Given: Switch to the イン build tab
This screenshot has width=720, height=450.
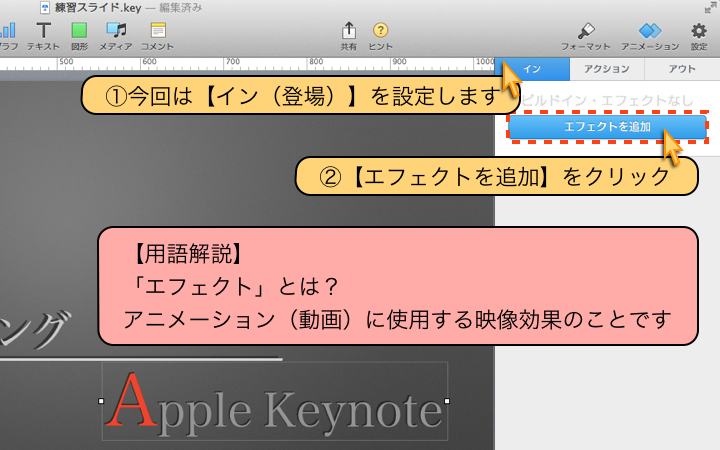Looking at the screenshot, I should 533,69.
